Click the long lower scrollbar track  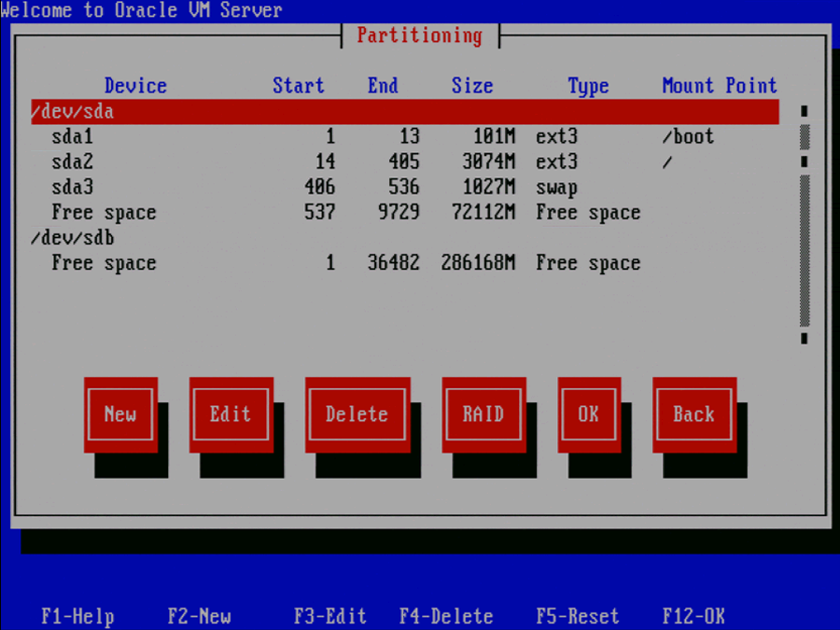[x=805, y=250]
